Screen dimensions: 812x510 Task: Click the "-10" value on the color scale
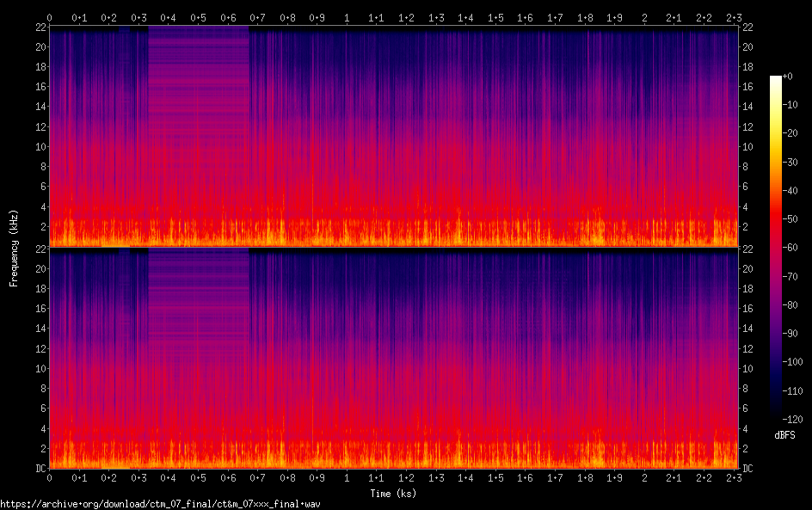pos(790,105)
